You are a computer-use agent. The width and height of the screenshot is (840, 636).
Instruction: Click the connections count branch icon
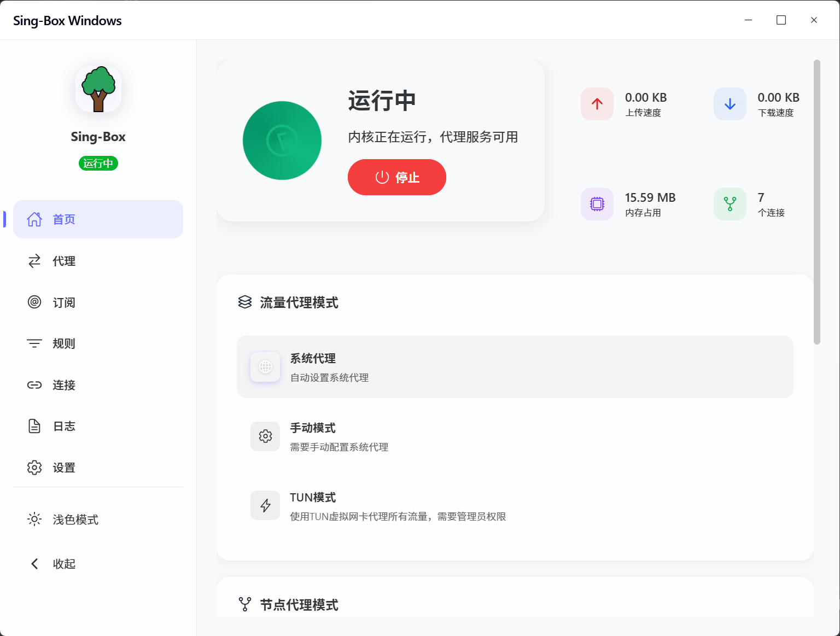coord(730,204)
